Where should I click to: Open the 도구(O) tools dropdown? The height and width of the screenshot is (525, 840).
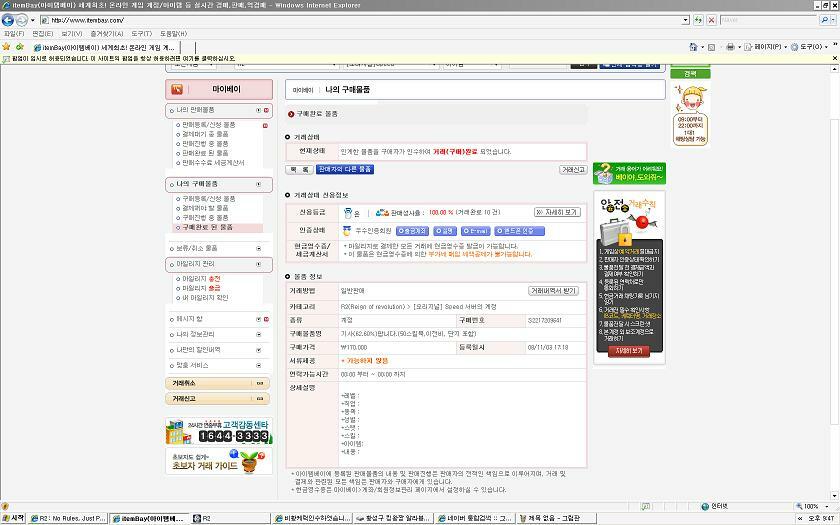pyautogui.click(x=809, y=47)
